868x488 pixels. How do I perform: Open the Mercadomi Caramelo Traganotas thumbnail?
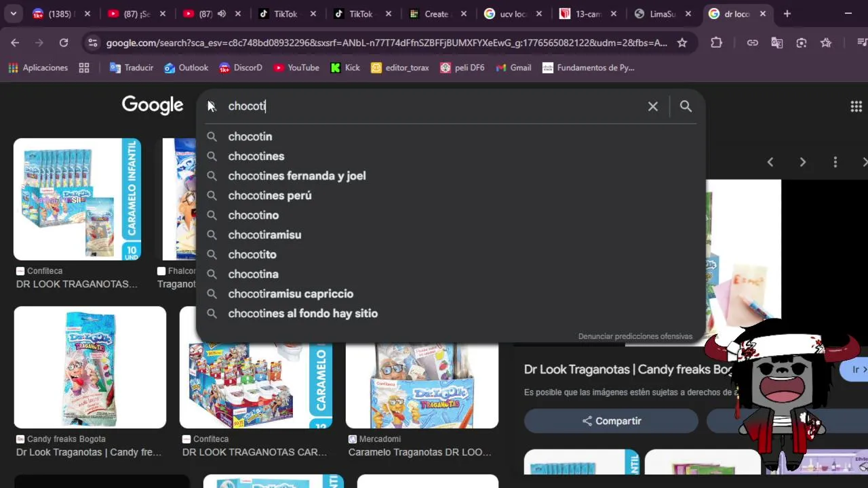422,384
